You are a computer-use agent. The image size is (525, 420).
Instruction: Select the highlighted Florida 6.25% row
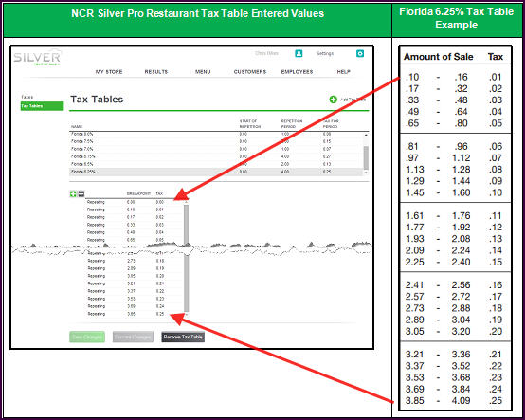point(216,172)
